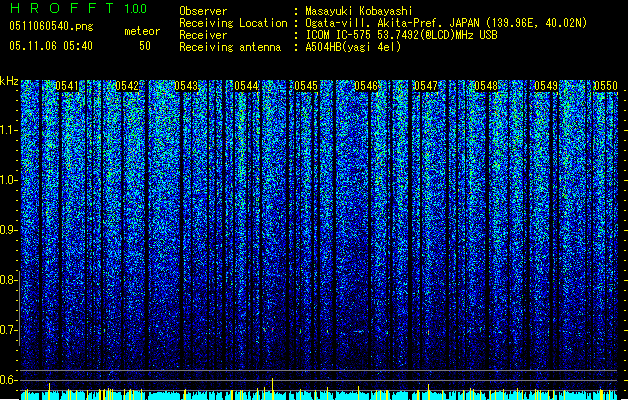The image size is (629, 400).
Task: Pick the 0546 time marker
Action: pos(366,86)
